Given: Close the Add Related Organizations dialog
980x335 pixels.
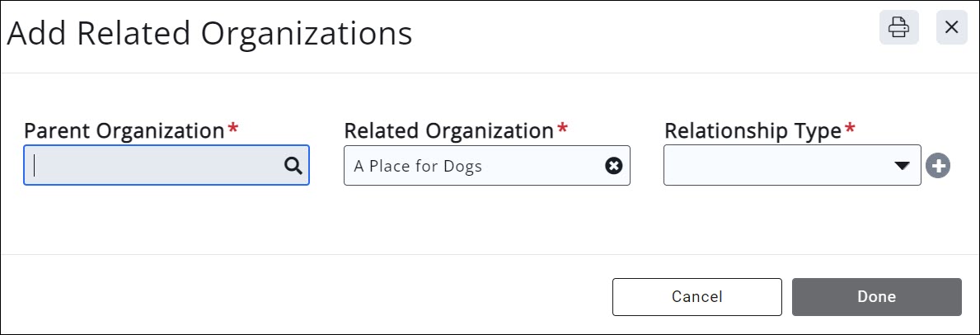Looking at the screenshot, I should (x=951, y=28).
